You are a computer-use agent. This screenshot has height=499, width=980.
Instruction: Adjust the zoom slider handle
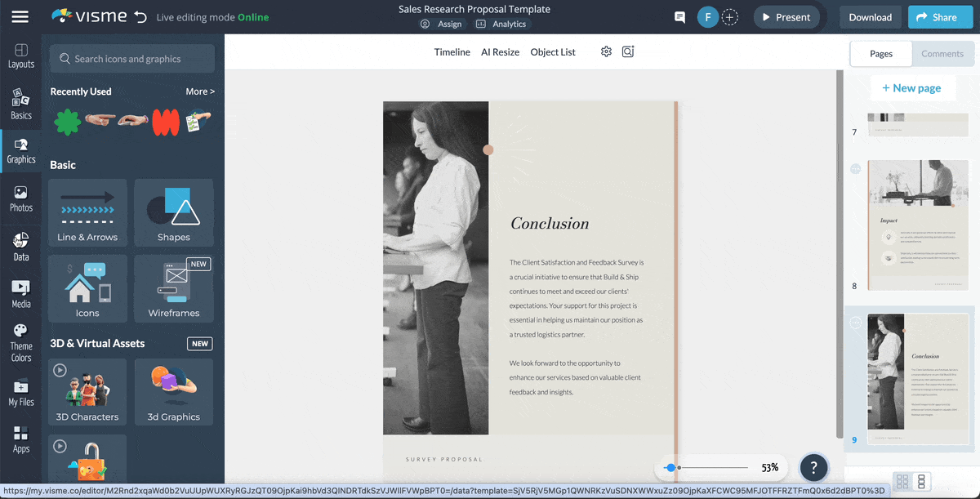point(670,468)
